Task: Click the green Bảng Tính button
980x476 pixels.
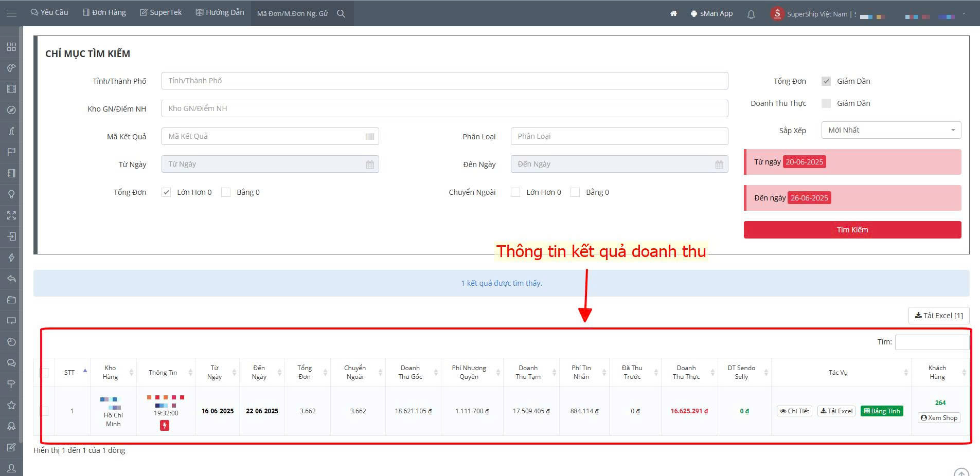Action: (x=882, y=411)
